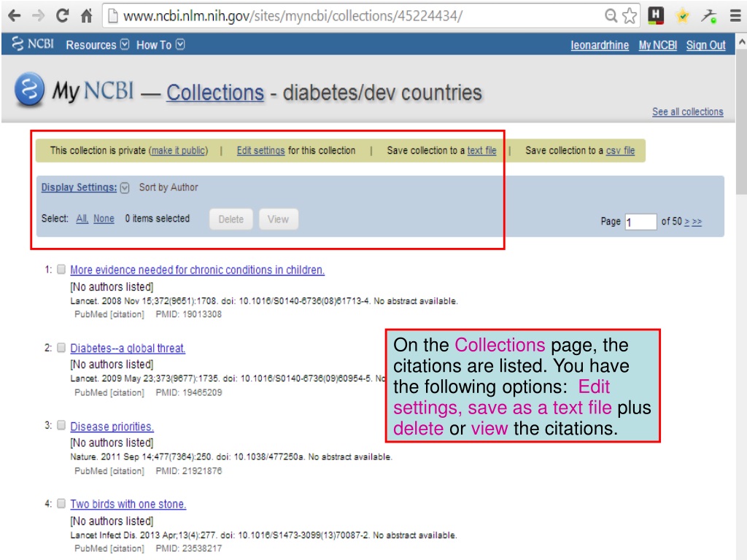Click the yellow star extension icon
Viewport: 747px width, 560px height.
tap(682, 16)
